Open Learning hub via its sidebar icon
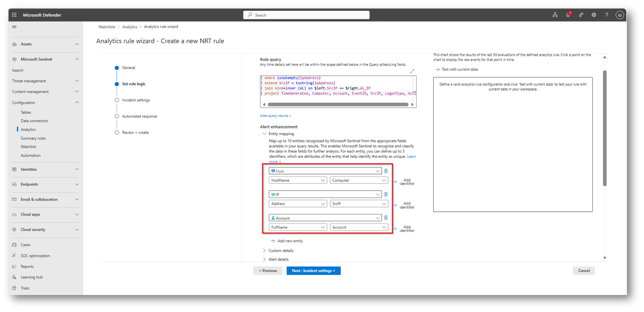 coord(14,277)
